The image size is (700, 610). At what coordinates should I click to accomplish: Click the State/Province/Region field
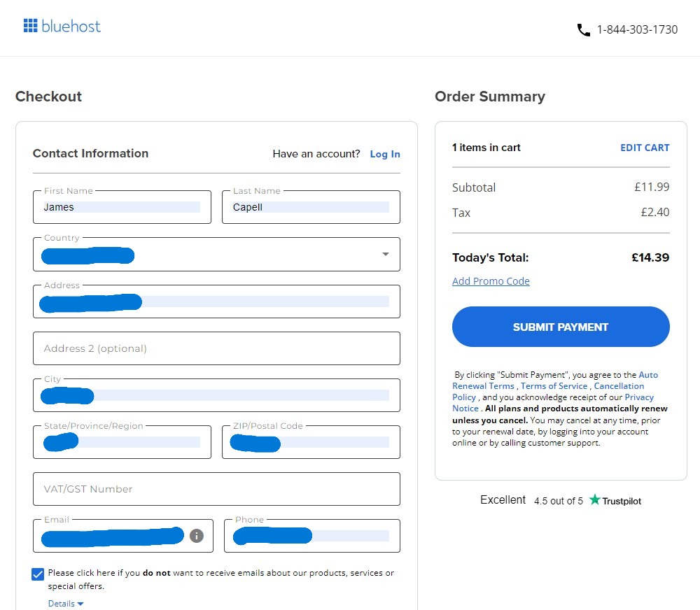tap(122, 442)
